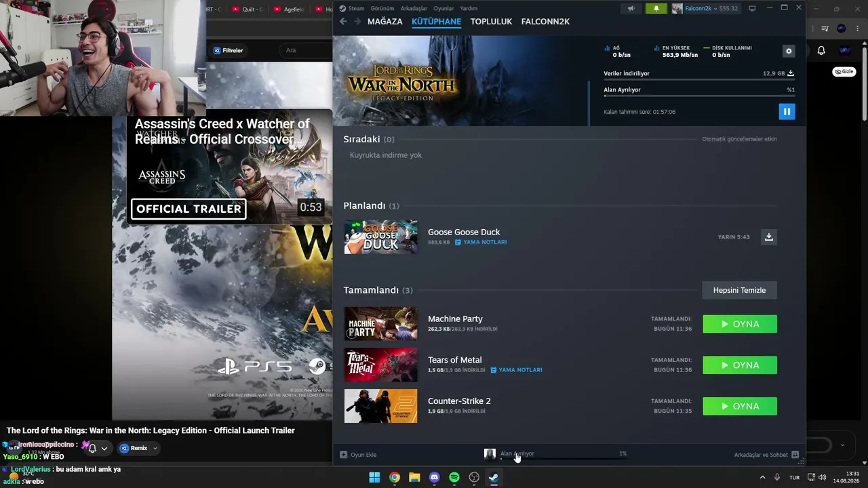Image resolution: width=868 pixels, height=488 pixels.
Task: Click the Gizle button in browser
Action: pos(844,72)
